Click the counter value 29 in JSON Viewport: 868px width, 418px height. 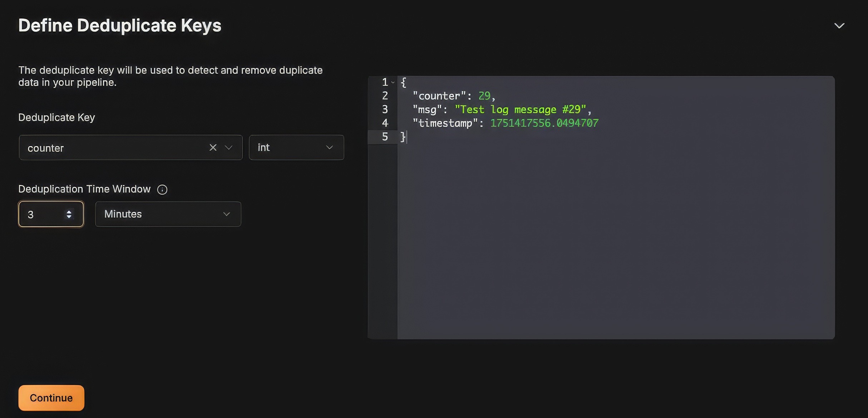coord(484,96)
